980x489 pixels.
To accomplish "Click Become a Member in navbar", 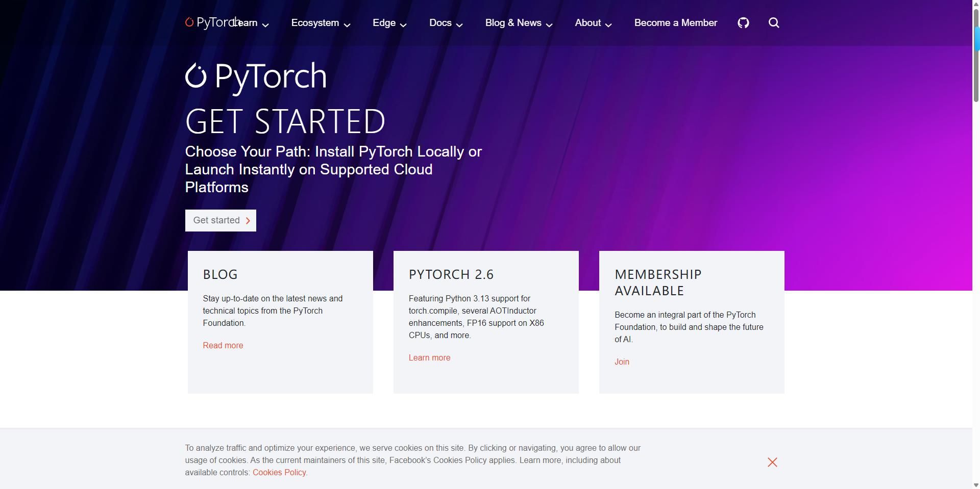I will 676,23.
